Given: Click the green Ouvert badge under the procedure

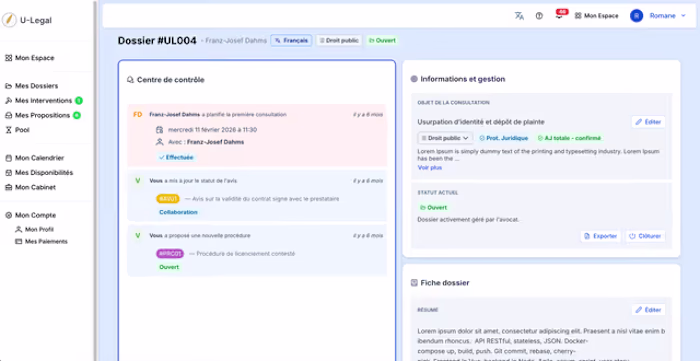Looking at the screenshot, I should click(169, 267).
